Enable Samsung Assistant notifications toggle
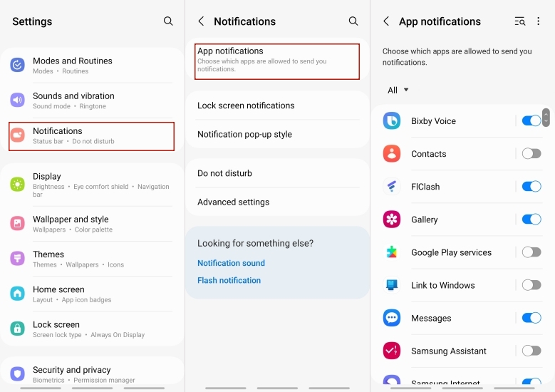This screenshot has height=392, width=555. point(531,351)
